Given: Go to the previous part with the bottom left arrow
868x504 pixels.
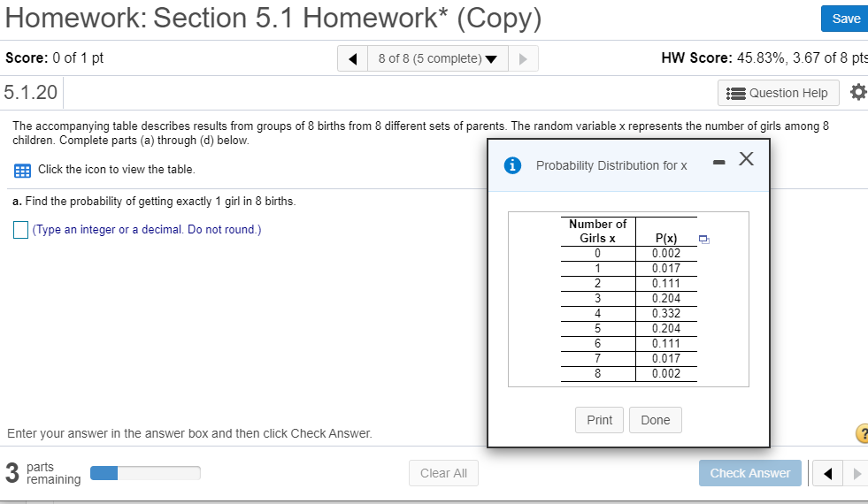Looking at the screenshot, I should [x=827, y=474].
